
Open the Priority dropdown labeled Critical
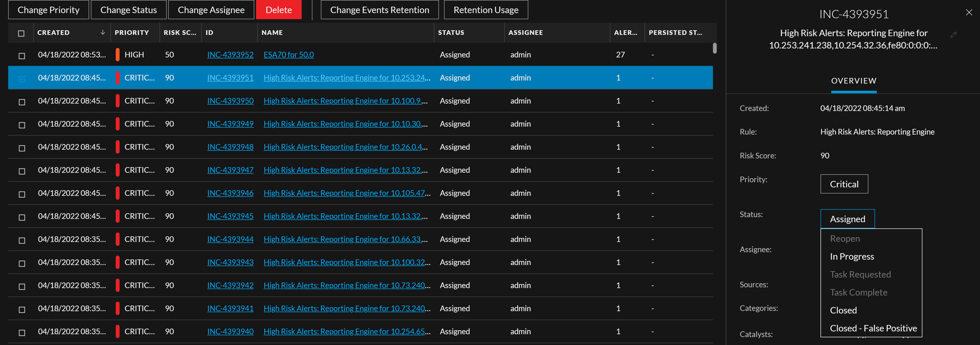click(x=844, y=184)
